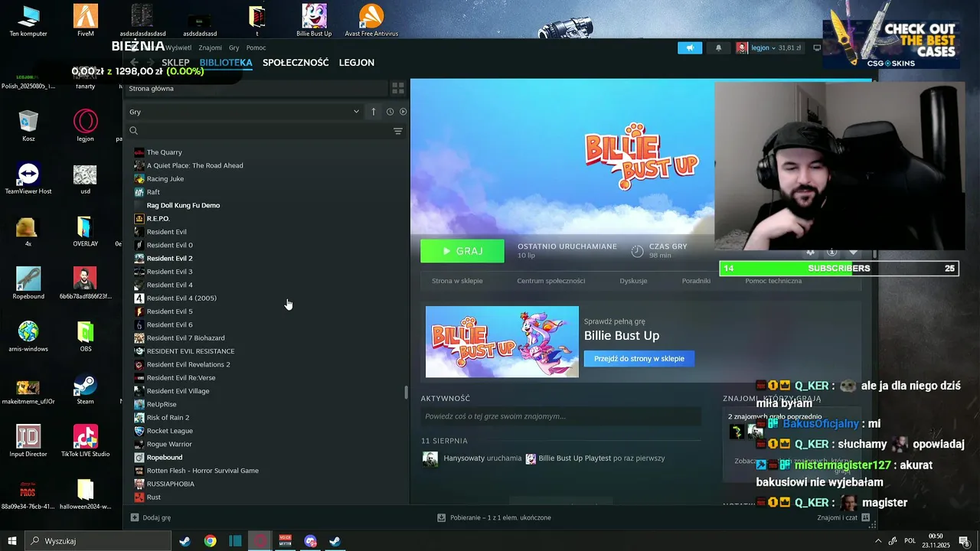Open the Windows notification center icon

pos(965,541)
